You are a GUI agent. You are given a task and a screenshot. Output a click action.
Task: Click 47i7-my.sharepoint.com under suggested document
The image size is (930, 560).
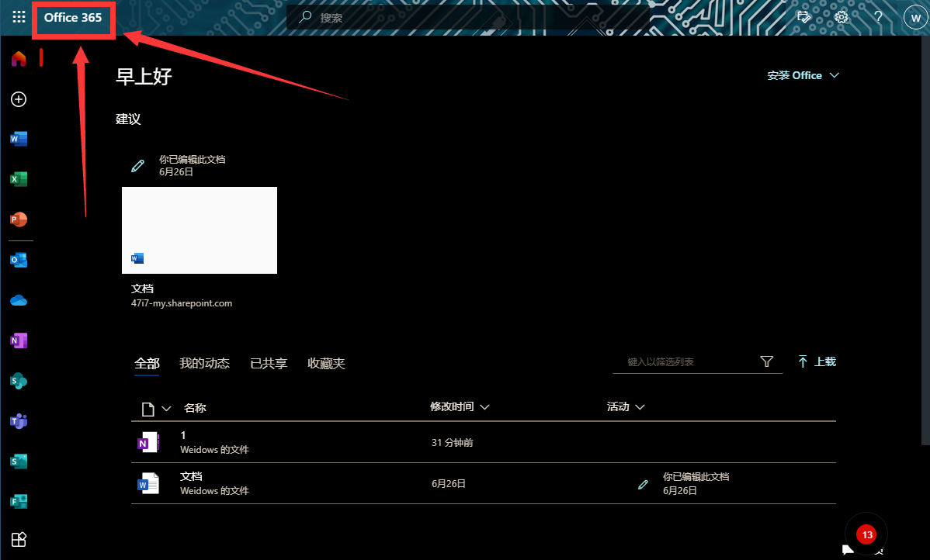182,302
